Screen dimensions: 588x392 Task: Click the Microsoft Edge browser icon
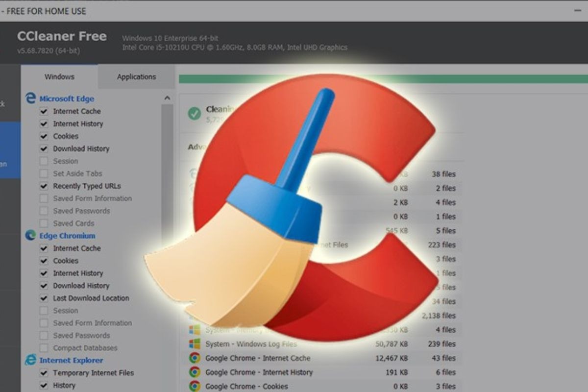point(31,98)
